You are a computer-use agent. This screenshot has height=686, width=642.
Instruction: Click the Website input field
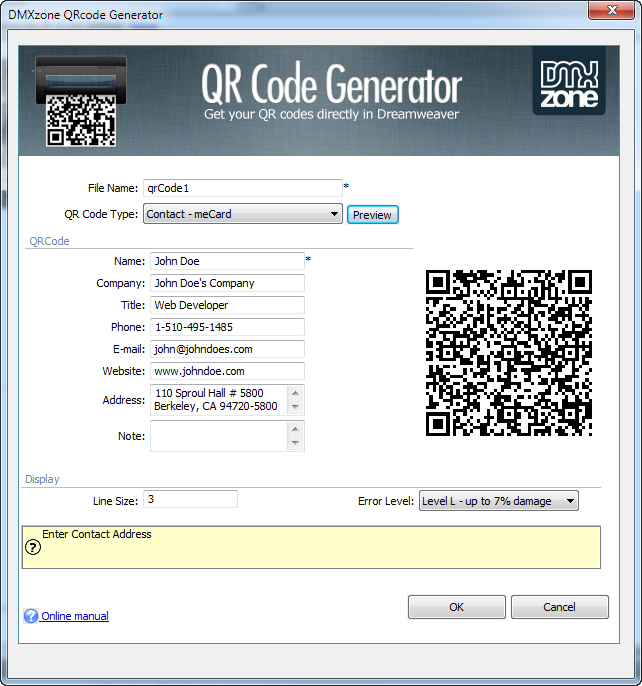click(227, 371)
